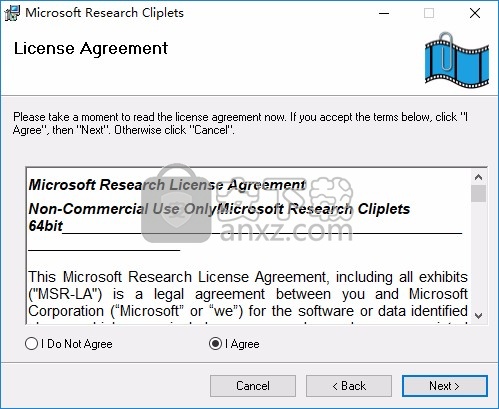Click the "License Agreement" page heading
499x409 pixels.
tap(91, 48)
